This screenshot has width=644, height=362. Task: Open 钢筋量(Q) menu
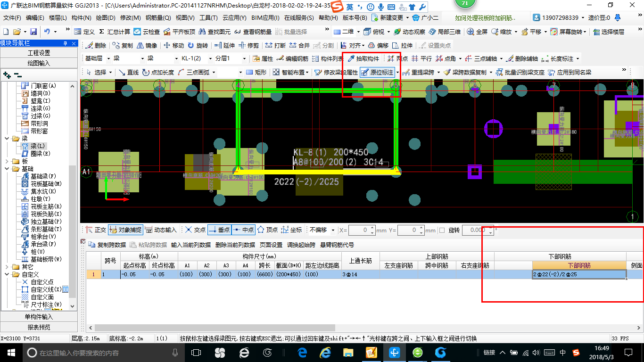click(158, 17)
